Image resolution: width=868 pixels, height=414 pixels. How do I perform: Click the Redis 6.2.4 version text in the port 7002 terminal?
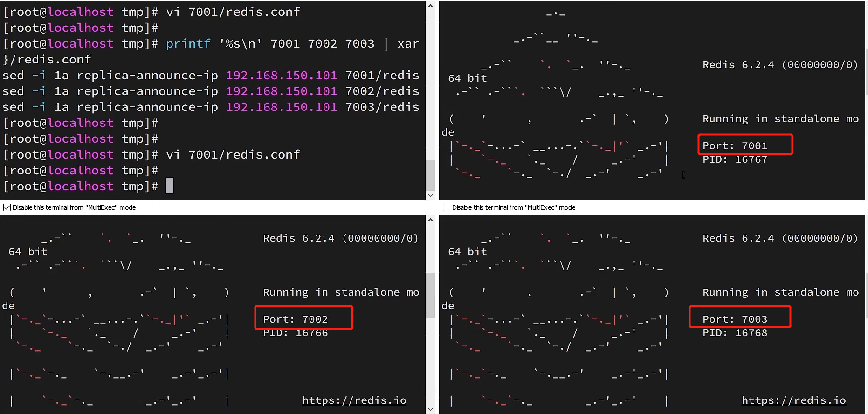(341, 238)
